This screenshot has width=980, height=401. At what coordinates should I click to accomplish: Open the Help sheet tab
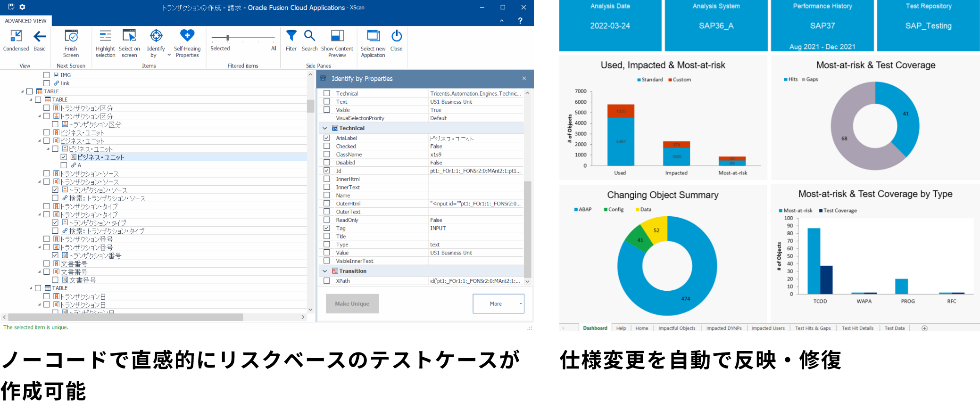click(x=621, y=328)
